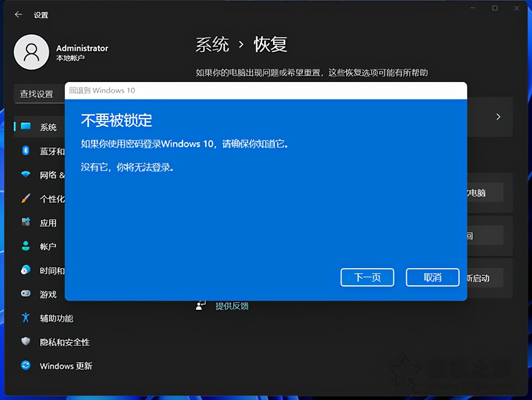Select the 游戏 gamepad icon

point(26,294)
